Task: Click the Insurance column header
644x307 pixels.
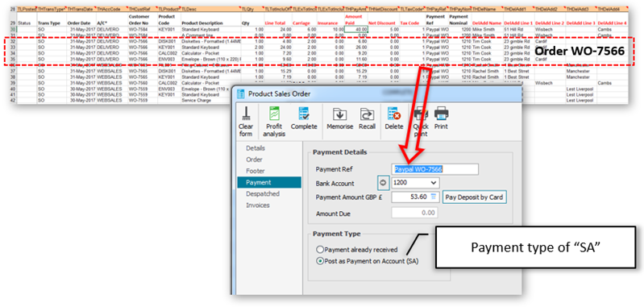Action: pyautogui.click(x=327, y=23)
